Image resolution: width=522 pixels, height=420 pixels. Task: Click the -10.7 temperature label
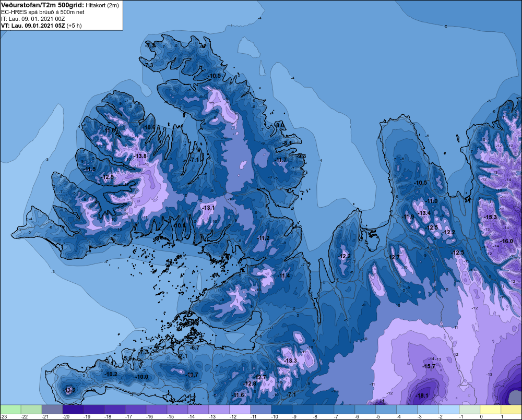[x=192, y=375]
